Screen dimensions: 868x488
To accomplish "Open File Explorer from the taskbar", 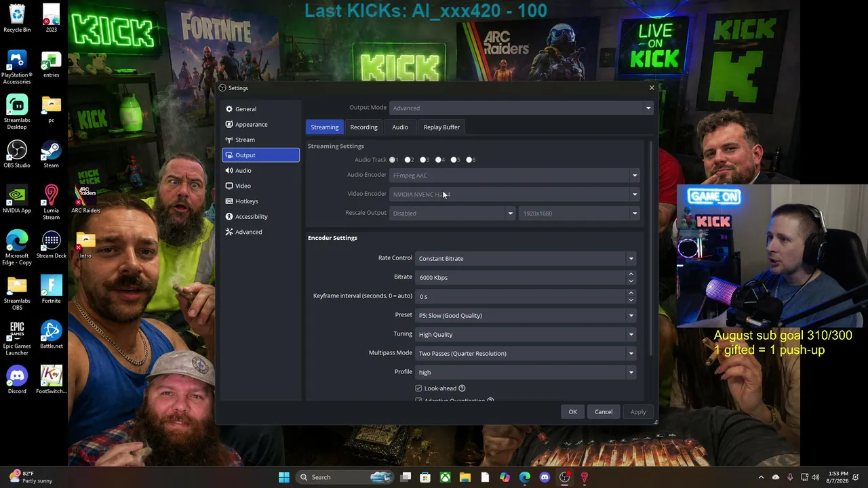I will 465,477.
